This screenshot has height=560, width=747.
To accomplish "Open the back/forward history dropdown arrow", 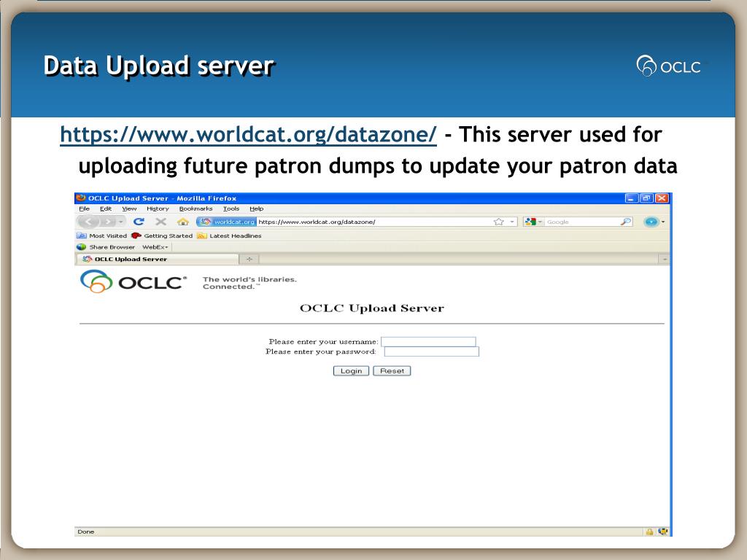I will (121, 222).
